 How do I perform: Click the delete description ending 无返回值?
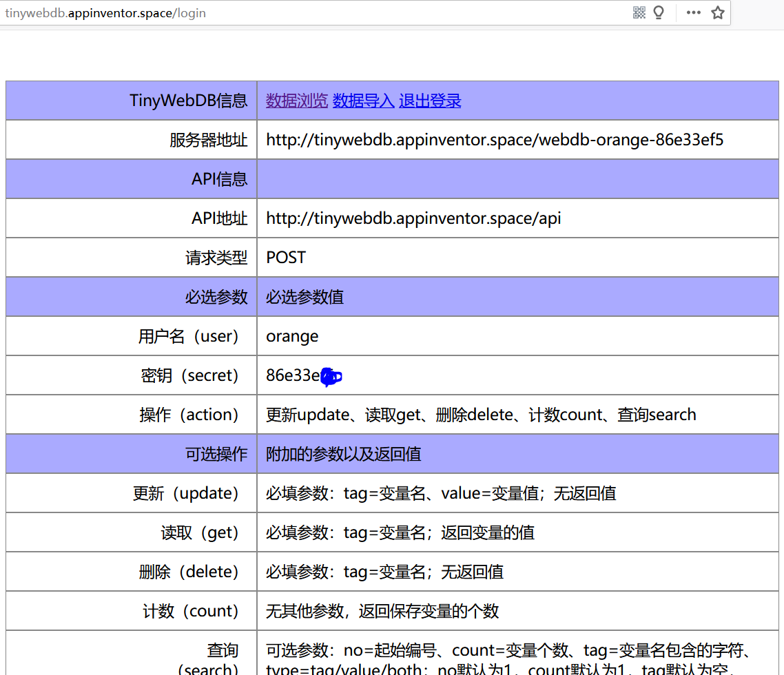[384, 572]
